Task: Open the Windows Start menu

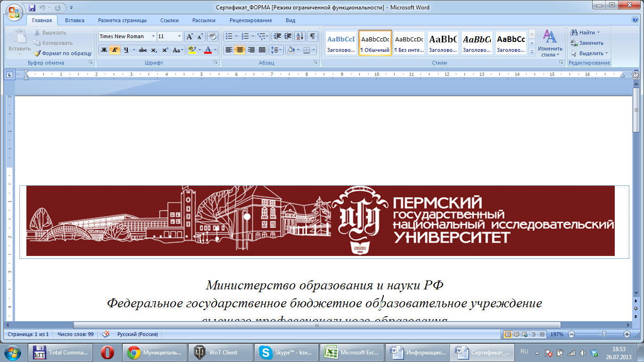Action: click(x=13, y=352)
